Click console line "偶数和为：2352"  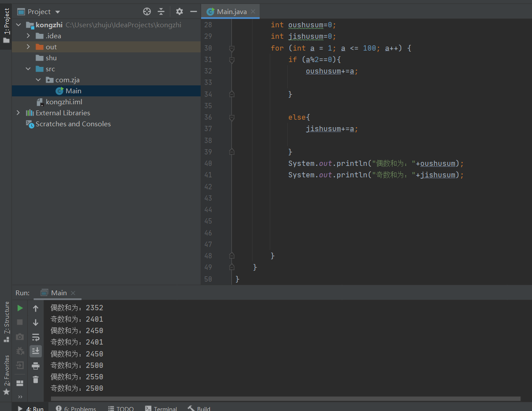click(77, 308)
